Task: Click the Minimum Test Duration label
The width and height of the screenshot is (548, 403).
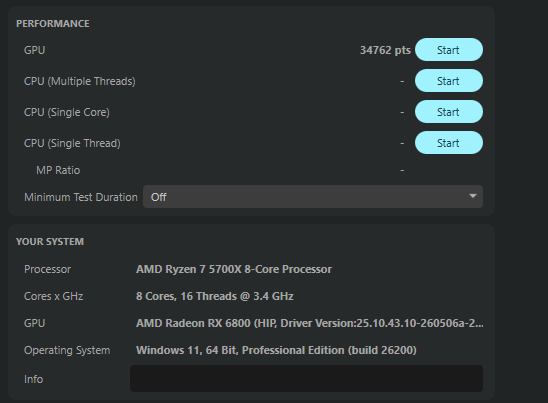Action: click(x=81, y=197)
